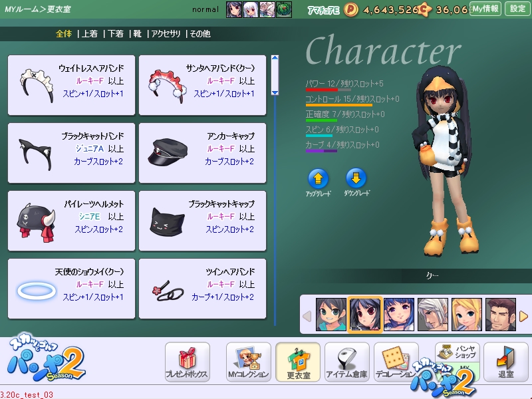Switch to the アクセサリ category tab
Screen dimensions: 532x399
[x=167, y=33]
